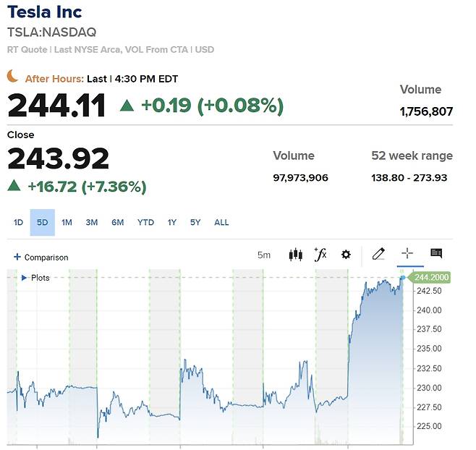Switch to the 5Y range
The height and width of the screenshot is (450, 476).
pos(195,223)
